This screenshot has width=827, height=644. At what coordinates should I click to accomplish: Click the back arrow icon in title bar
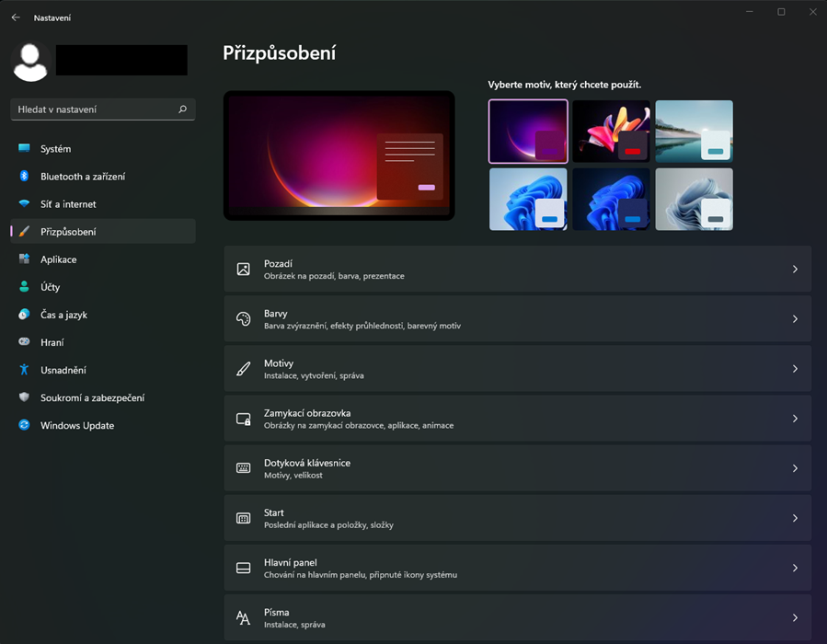coord(16,17)
